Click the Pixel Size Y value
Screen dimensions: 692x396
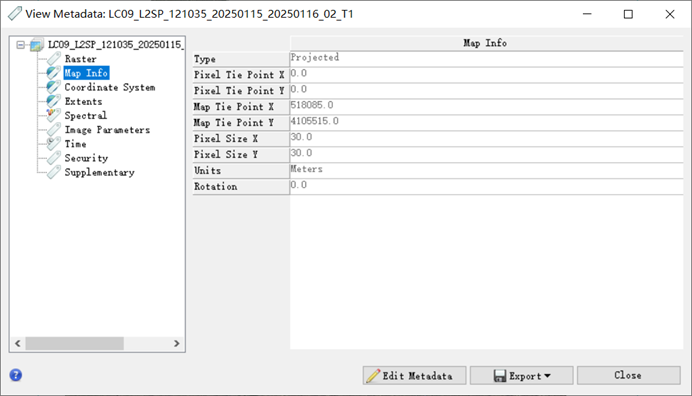click(486, 154)
